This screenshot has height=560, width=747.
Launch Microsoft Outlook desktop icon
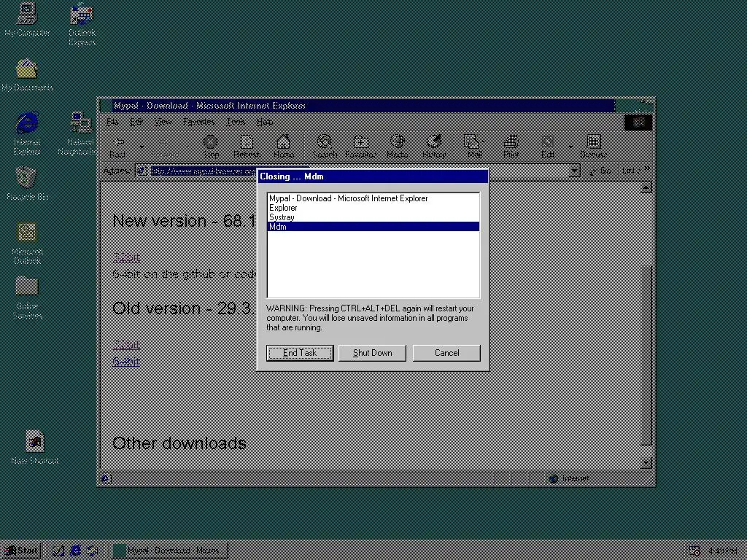(x=27, y=244)
